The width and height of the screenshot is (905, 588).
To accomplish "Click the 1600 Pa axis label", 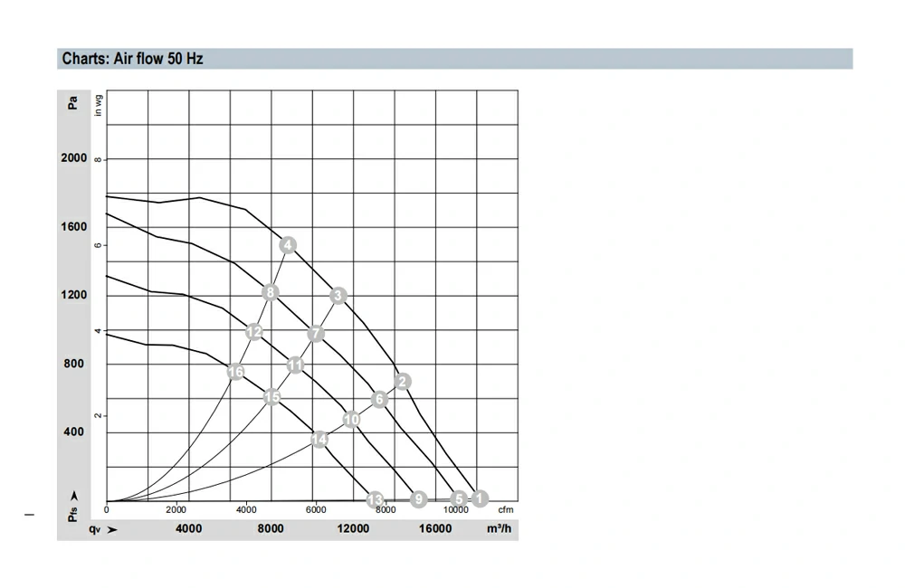I will pos(74,227).
